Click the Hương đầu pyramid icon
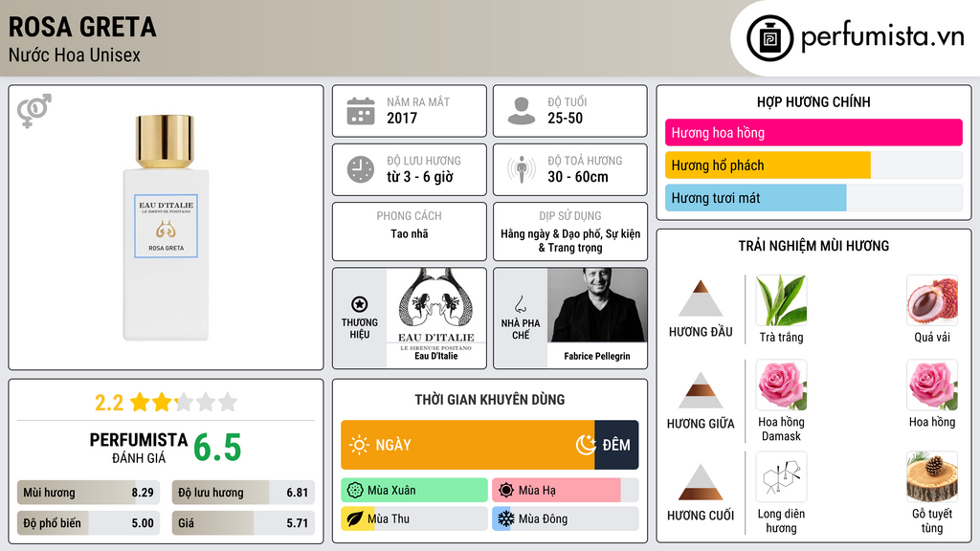This screenshot has height=551, width=980. [x=701, y=298]
